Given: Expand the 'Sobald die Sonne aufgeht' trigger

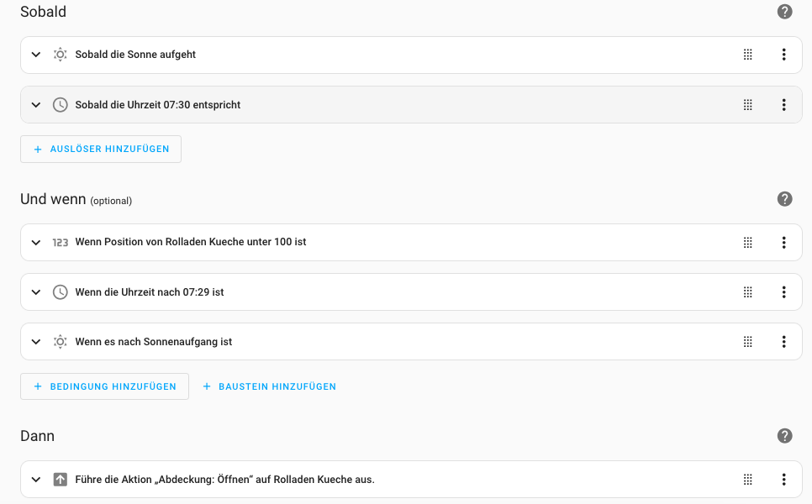Looking at the screenshot, I should [x=36, y=55].
